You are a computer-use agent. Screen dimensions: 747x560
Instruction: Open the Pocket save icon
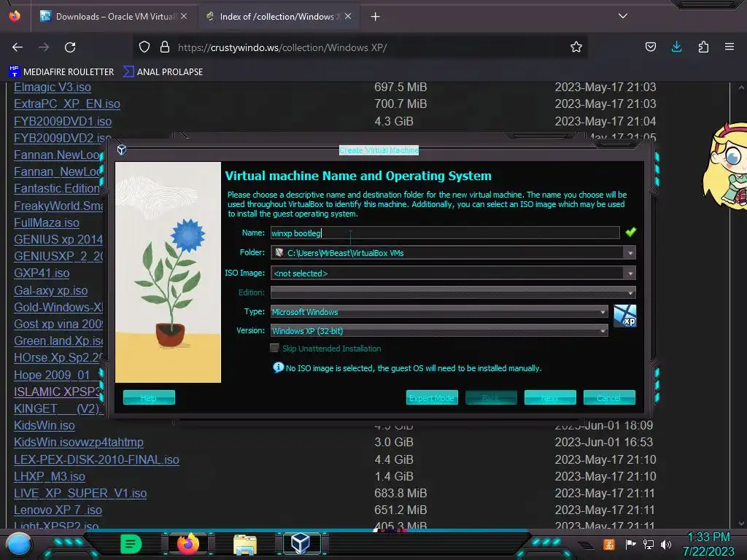650,47
